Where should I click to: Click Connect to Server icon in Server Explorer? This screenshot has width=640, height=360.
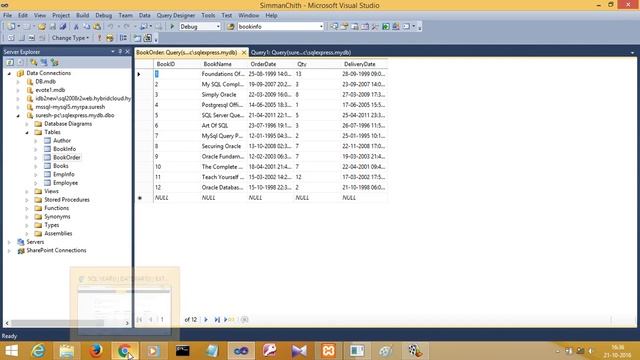[44, 62]
